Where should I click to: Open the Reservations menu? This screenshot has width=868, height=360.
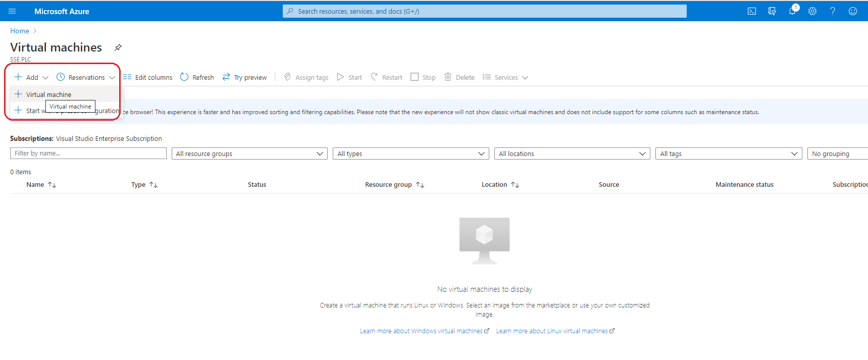click(x=86, y=77)
